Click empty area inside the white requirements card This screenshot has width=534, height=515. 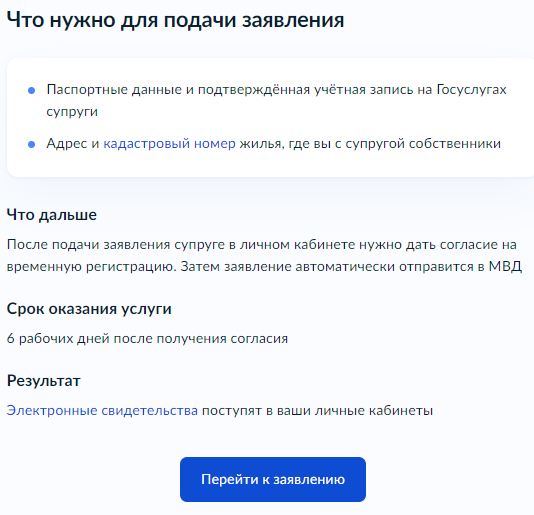pos(341,163)
